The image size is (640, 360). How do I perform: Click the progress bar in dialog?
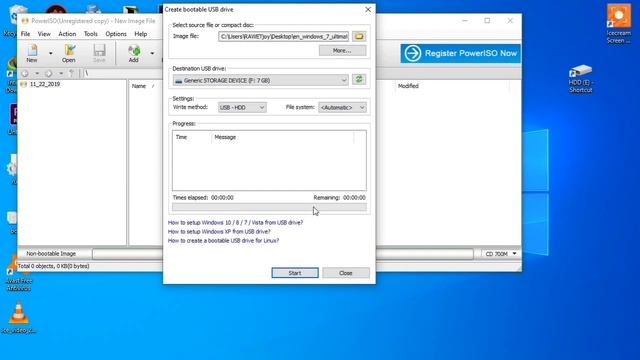tap(269, 207)
